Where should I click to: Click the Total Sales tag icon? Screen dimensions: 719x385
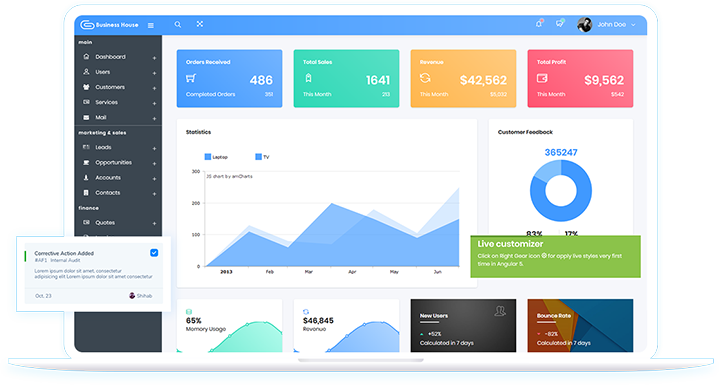pos(309,78)
